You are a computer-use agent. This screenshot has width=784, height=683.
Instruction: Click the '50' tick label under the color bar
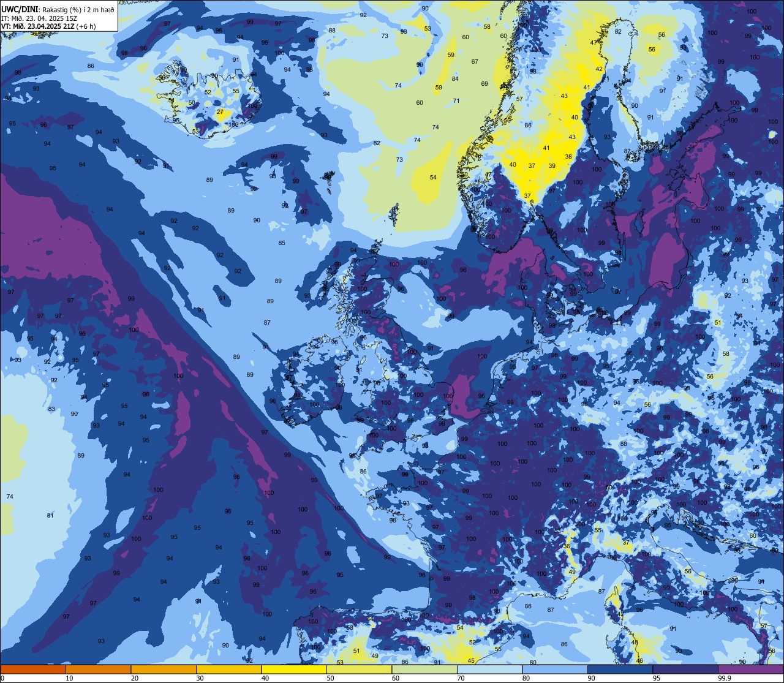click(x=330, y=678)
